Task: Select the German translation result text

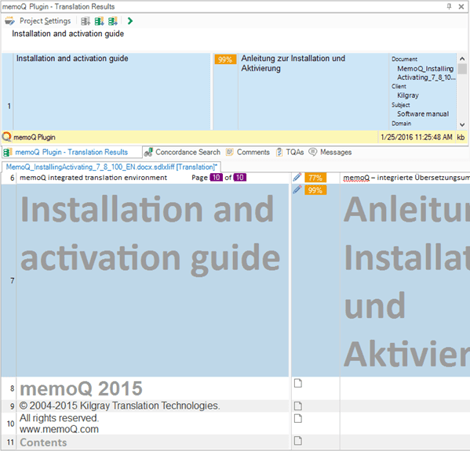Action: (x=293, y=63)
